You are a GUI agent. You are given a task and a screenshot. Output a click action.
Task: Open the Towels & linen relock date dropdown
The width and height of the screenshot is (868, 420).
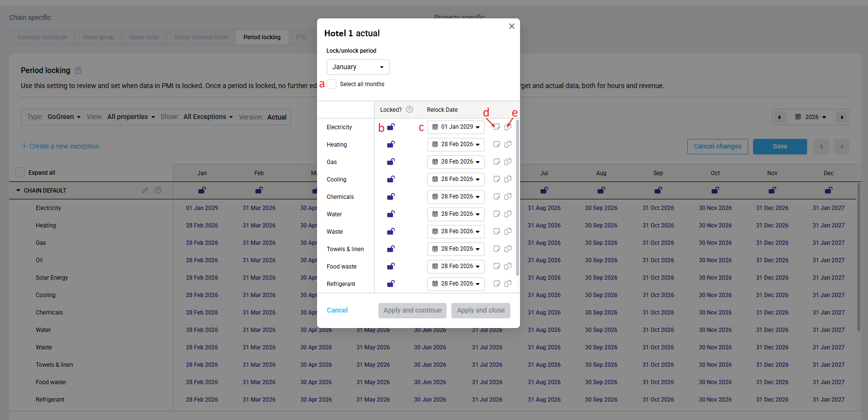455,249
